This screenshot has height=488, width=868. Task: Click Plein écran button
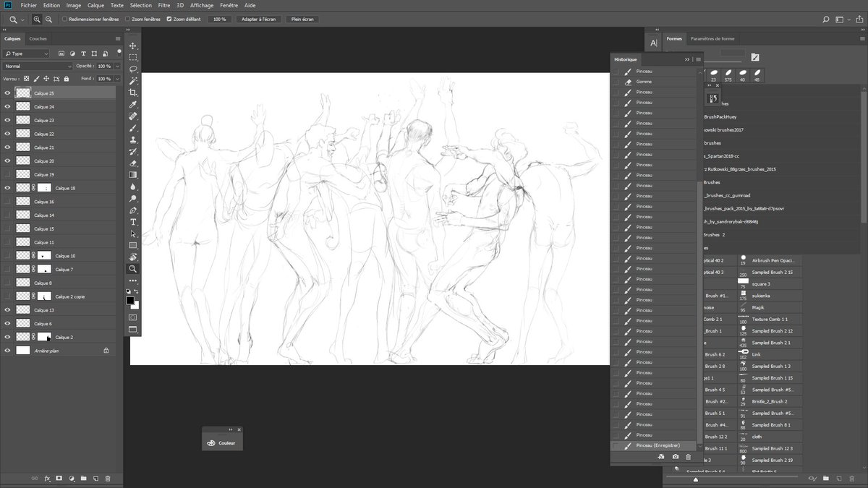point(301,19)
